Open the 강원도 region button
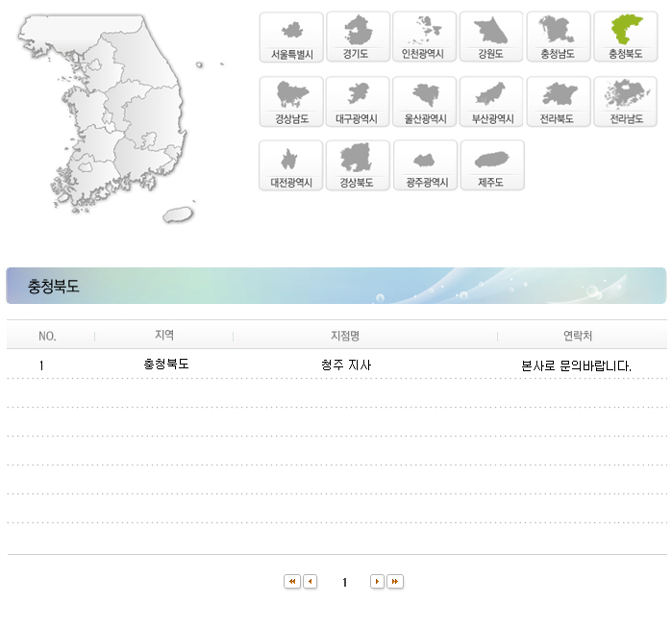The image size is (672, 629). (491, 37)
